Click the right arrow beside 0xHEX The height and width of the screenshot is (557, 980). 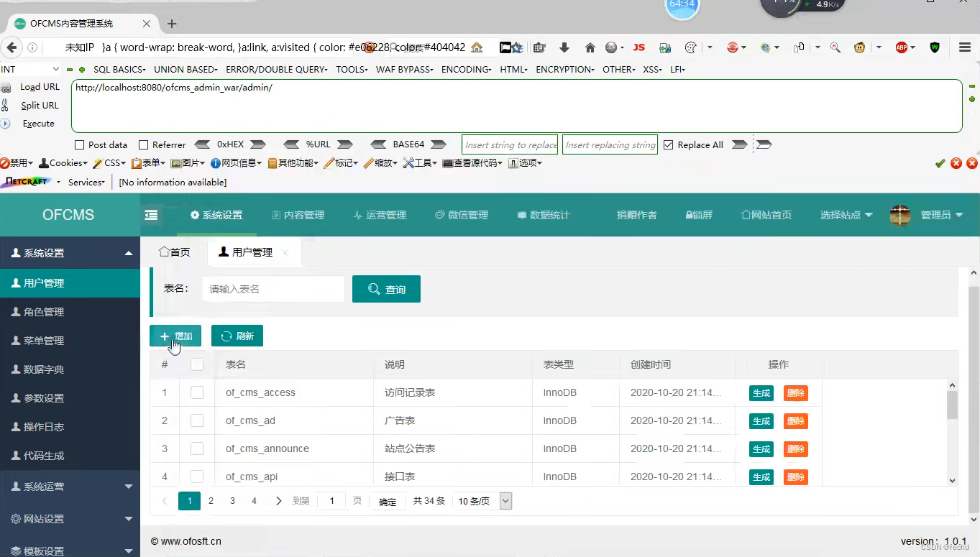257,144
